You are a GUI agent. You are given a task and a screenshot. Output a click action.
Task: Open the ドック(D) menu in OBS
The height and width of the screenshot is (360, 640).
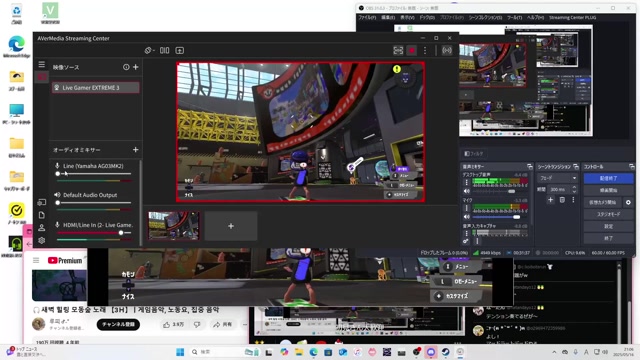[427, 18]
